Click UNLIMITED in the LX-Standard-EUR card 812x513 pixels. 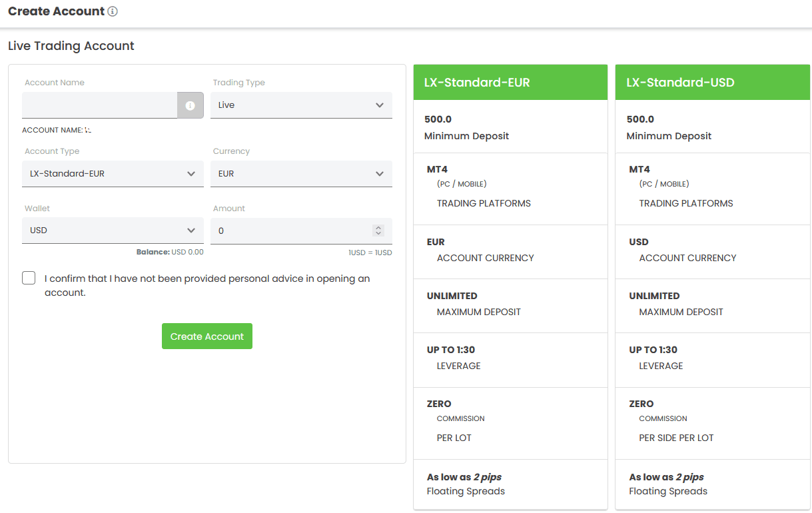452,296
